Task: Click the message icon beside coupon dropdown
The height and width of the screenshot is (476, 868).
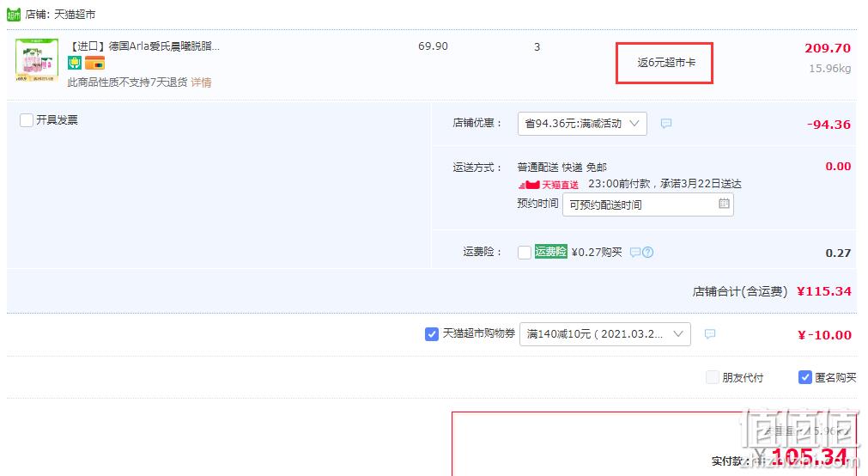Action: pyautogui.click(x=710, y=333)
